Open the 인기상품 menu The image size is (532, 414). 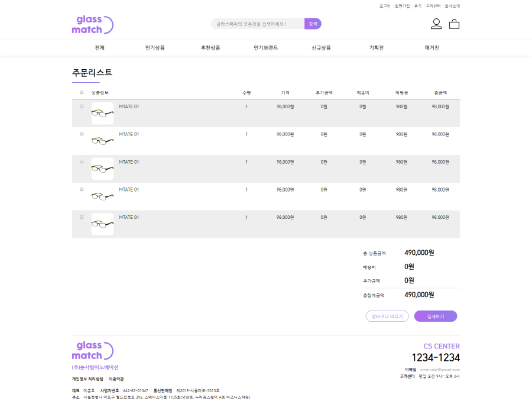click(155, 48)
